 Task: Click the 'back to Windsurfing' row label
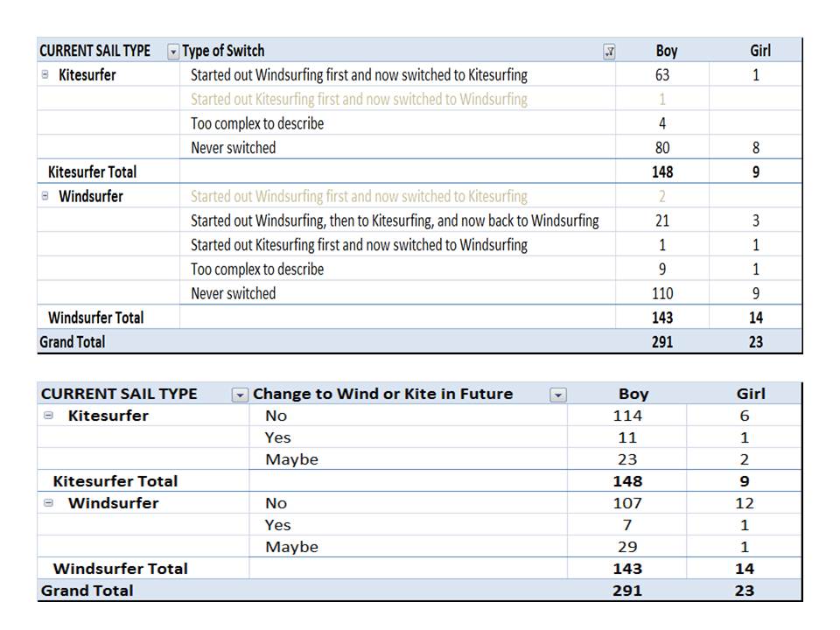tap(395, 220)
